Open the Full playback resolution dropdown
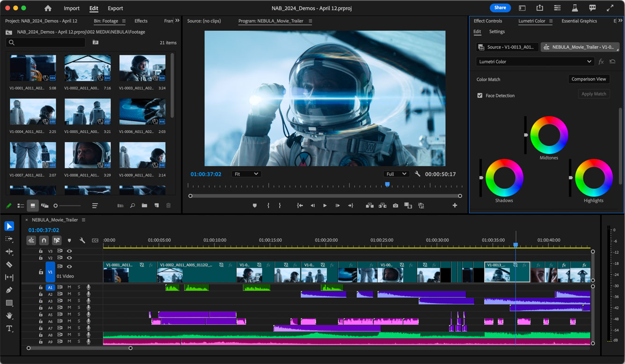 coord(396,174)
